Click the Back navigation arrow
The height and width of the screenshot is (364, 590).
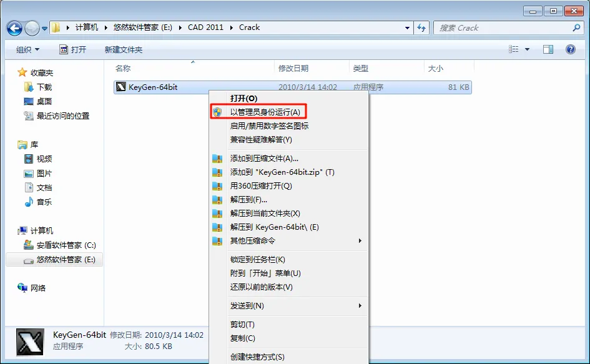[x=15, y=28]
